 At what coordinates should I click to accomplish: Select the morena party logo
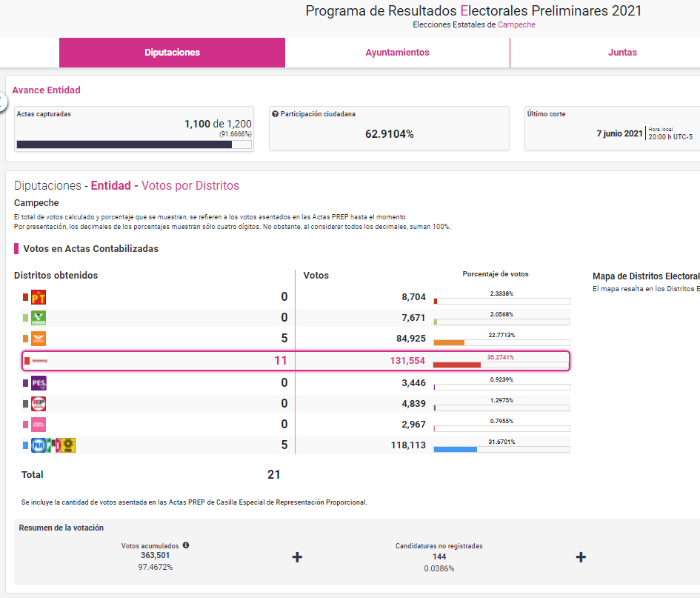tap(39, 361)
